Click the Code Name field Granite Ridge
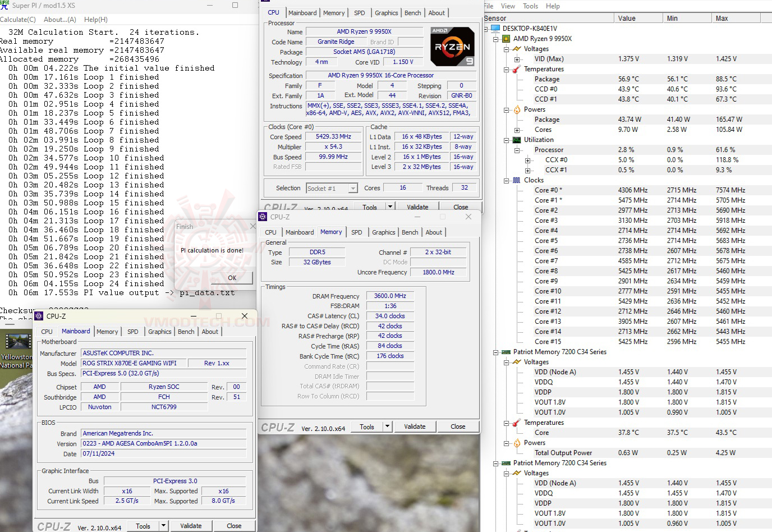This screenshot has height=532, width=772. pos(336,42)
